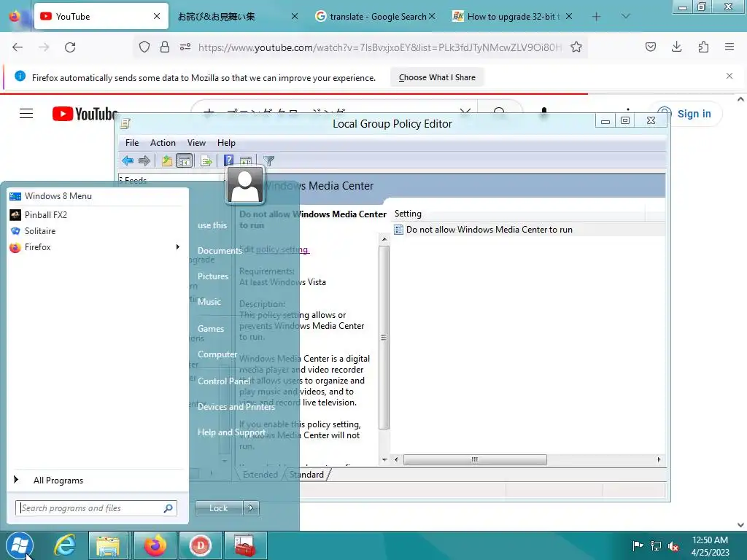Screen dimensions: 747x560
Task: Click the Back arrow in Group Policy Editor toolbar
Action: pos(127,161)
